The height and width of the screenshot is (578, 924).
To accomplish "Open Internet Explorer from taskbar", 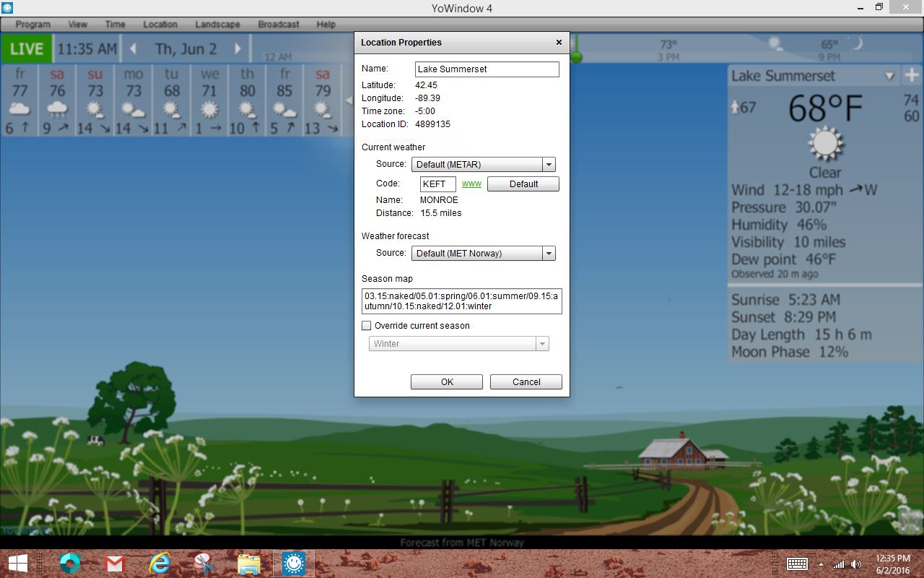I will (x=160, y=562).
